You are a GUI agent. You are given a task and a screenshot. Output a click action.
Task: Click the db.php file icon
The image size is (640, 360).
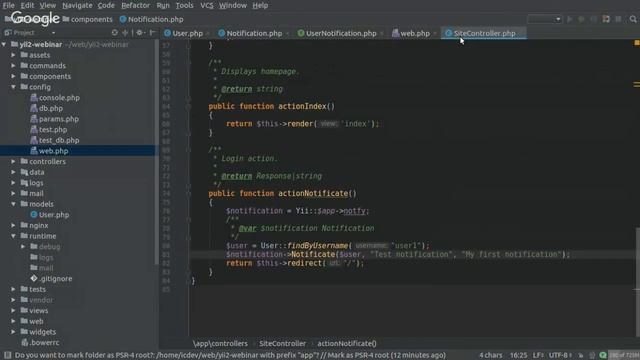34,108
